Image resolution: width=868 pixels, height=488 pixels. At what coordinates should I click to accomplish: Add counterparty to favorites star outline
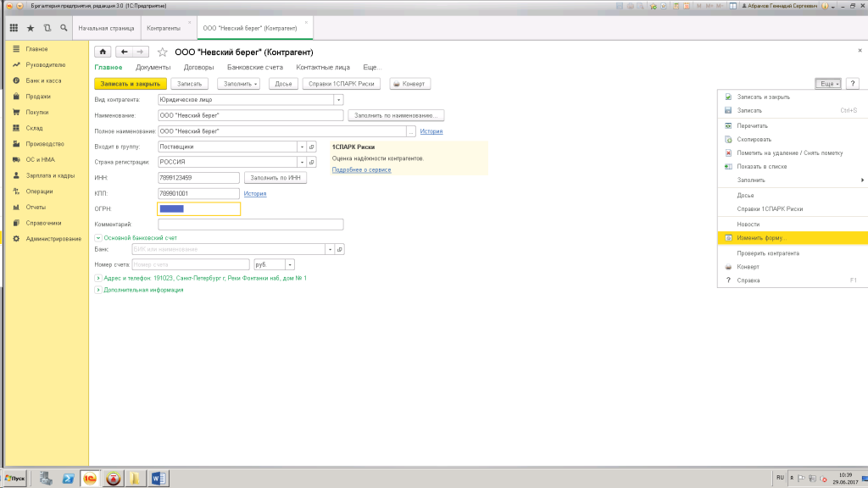tap(162, 52)
